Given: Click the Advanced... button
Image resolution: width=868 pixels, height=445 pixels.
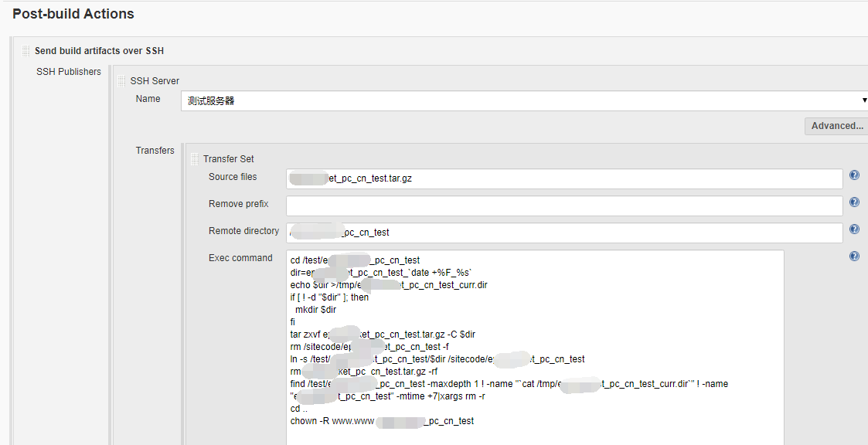Looking at the screenshot, I should (836, 126).
